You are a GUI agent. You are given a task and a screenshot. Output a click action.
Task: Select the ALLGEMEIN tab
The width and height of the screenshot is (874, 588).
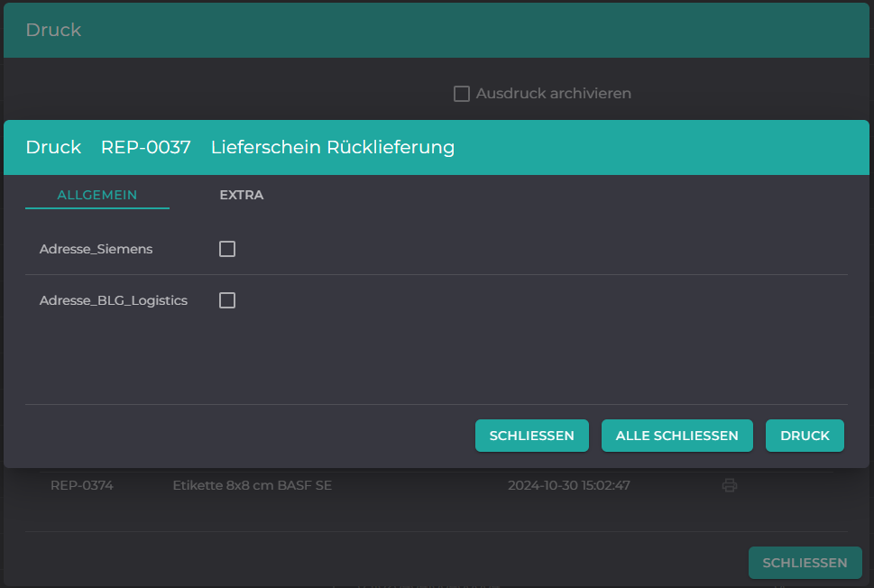click(97, 195)
